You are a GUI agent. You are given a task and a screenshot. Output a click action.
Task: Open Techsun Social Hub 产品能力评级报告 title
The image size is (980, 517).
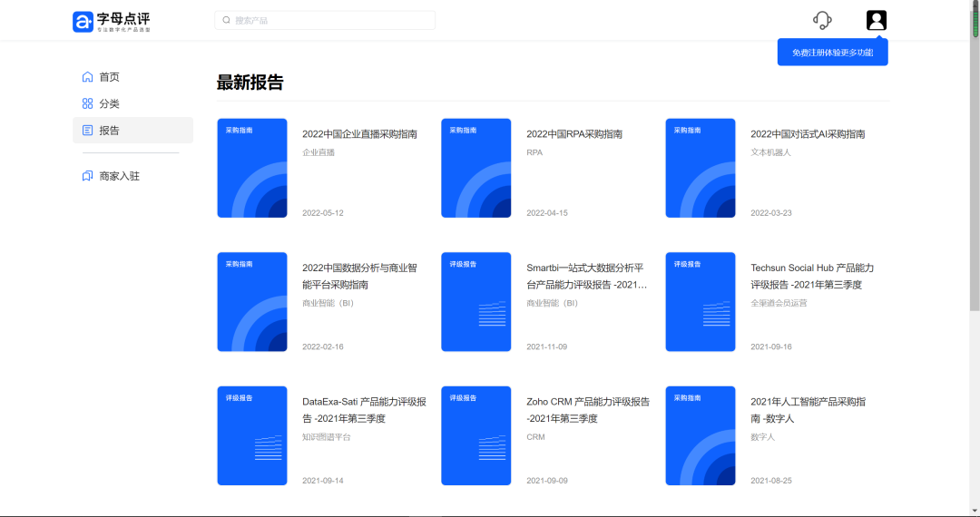[812, 276]
